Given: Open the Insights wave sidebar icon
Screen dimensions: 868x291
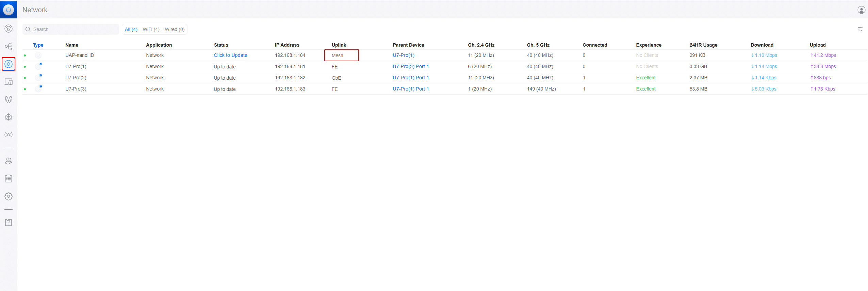Looking at the screenshot, I should click(9, 99).
